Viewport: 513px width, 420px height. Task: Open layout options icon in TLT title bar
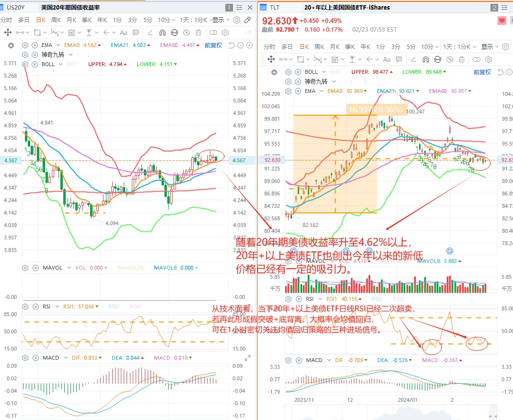(x=504, y=8)
